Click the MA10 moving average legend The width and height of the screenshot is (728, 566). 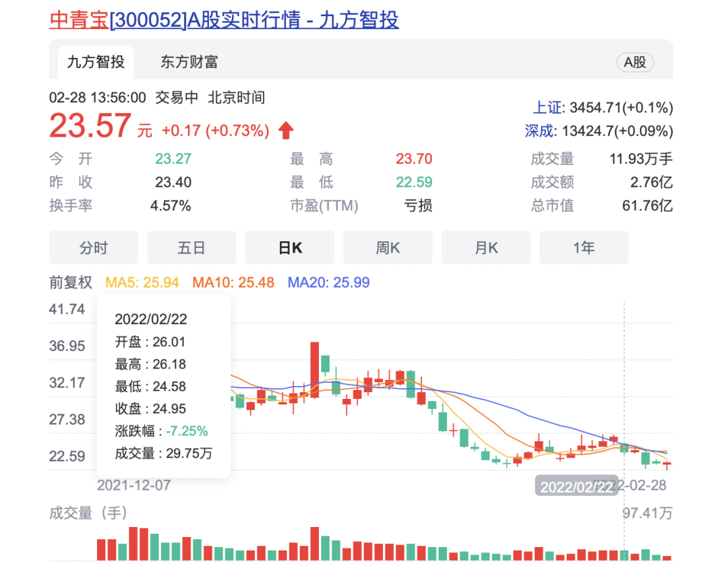pos(233,282)
